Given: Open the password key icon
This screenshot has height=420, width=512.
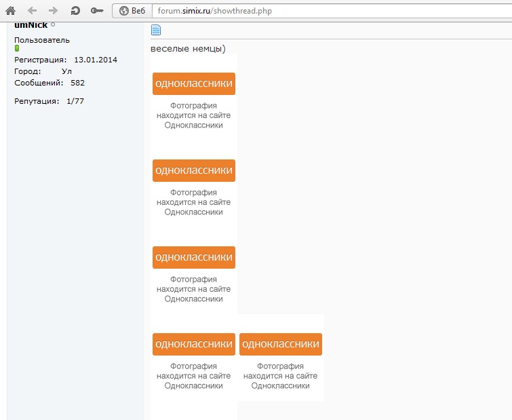Looking at the screenshot, I should 97,11.
